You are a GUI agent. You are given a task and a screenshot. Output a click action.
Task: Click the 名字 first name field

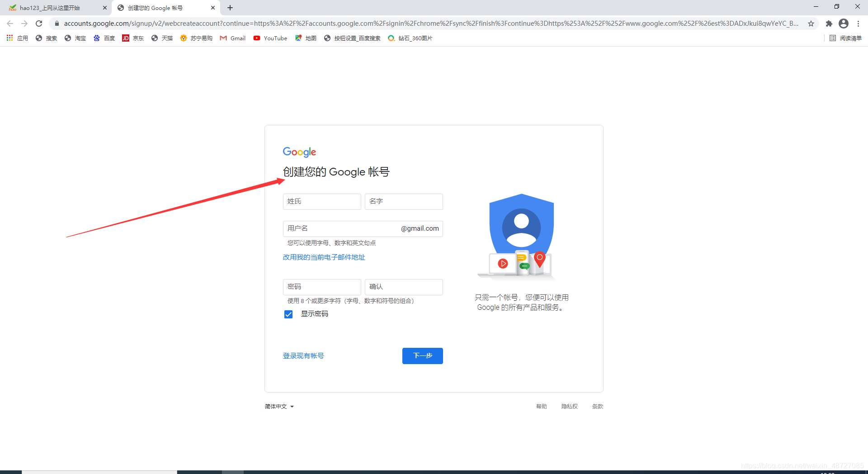(404, 202)
